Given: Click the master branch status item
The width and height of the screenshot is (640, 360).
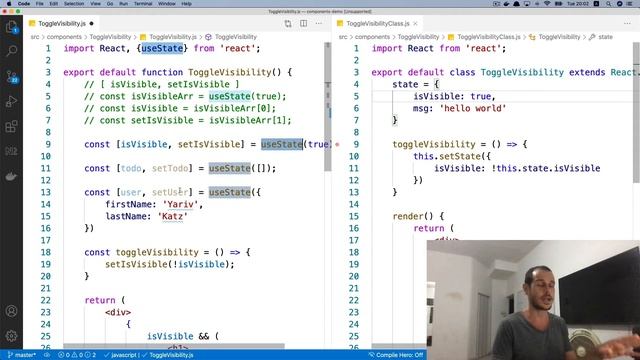Looking at the screenshot, I should pos(22,355).
